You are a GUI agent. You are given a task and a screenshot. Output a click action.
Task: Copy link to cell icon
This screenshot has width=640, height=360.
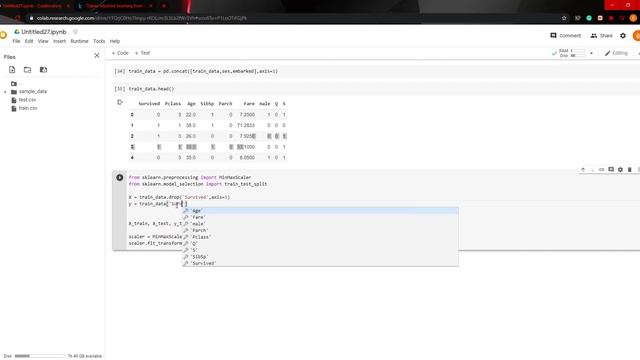tap(602, 169)
